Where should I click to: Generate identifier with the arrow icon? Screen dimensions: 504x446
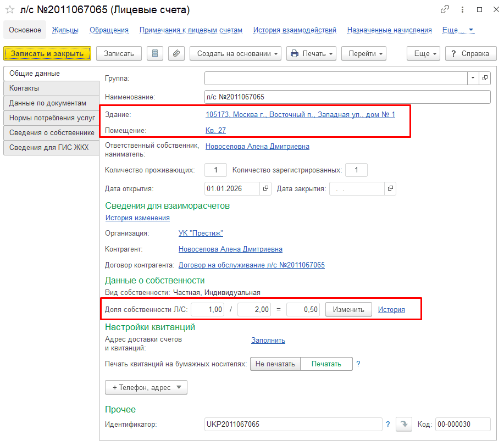pyautogui.click(x=404, y=424)
